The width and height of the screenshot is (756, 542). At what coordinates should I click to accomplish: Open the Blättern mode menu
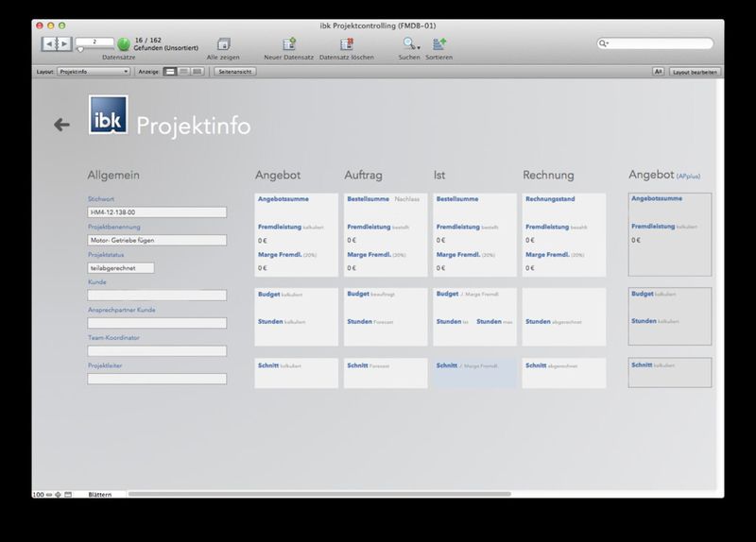(x=100, y=494)
